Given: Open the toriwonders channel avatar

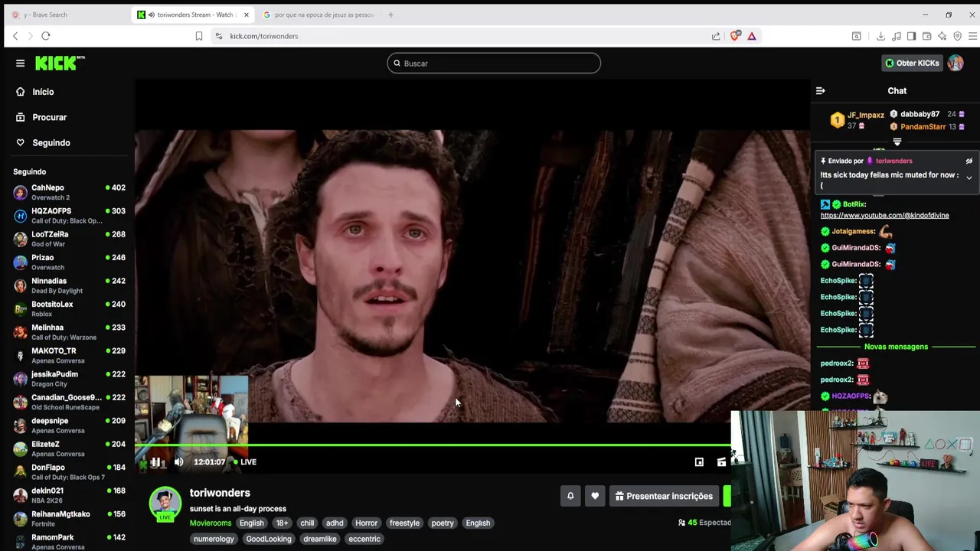Looking at the screenshot, I should pyautogui.click(x=165, y=504).
